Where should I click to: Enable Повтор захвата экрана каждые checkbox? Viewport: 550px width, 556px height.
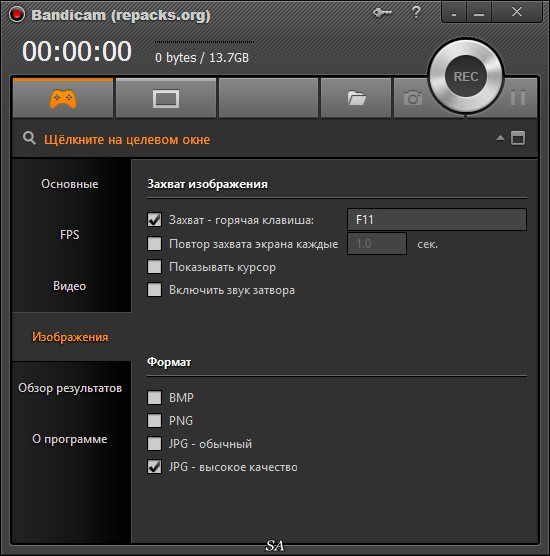pyautogui.click(x=154, y=244)
